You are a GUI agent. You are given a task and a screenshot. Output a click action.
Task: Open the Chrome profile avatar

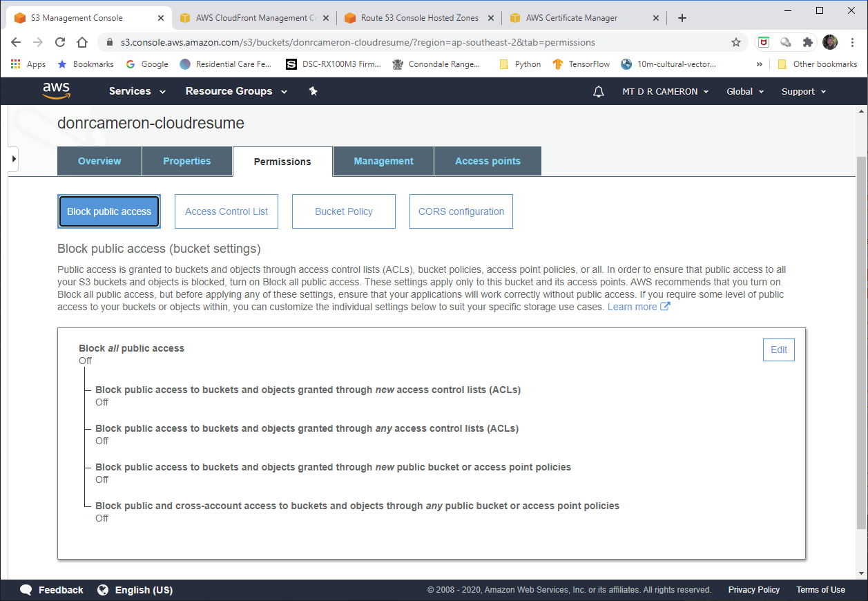click(830, 42)
